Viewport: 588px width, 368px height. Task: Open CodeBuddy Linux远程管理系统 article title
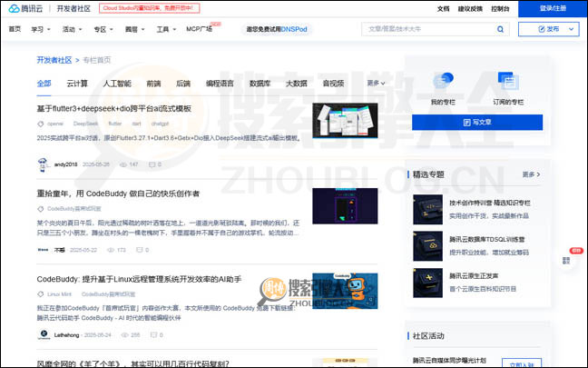pos(139,279)
